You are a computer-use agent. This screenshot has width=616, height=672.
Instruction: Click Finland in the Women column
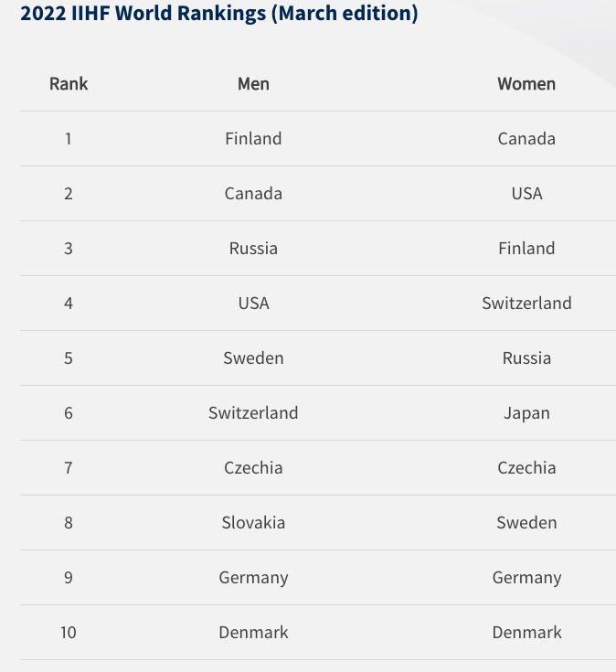tap(526, 248)
